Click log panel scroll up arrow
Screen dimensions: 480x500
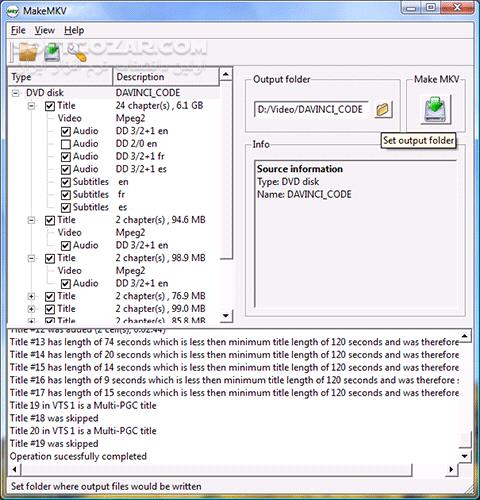click(465, 335)
